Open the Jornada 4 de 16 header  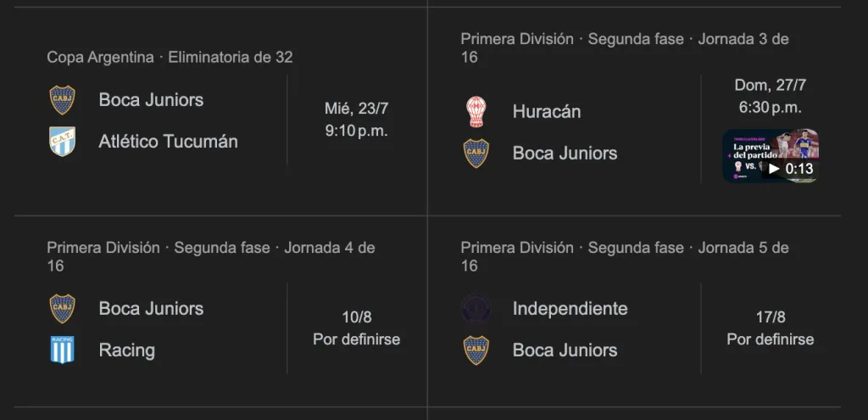[x=210, y=256]
